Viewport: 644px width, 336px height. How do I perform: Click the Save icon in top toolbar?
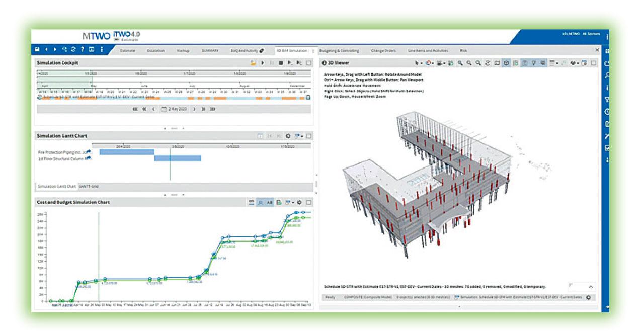tap(37, 50)
